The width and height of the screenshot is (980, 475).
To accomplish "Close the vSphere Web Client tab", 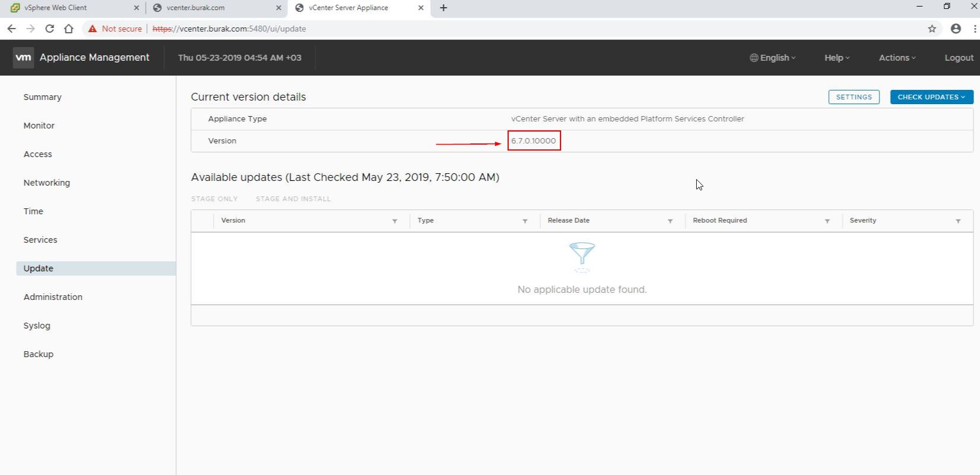I will (136, 8).
